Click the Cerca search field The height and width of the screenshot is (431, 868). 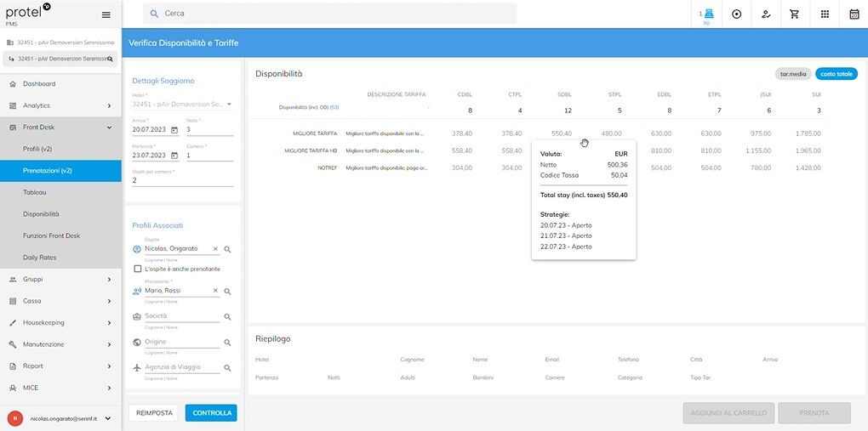(332, 14)
